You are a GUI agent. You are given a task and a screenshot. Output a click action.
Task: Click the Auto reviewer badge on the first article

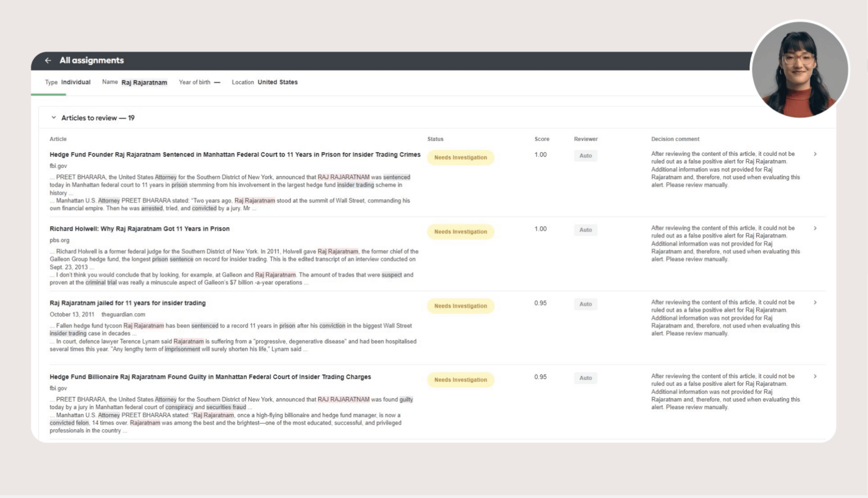(x=586, y=156)
